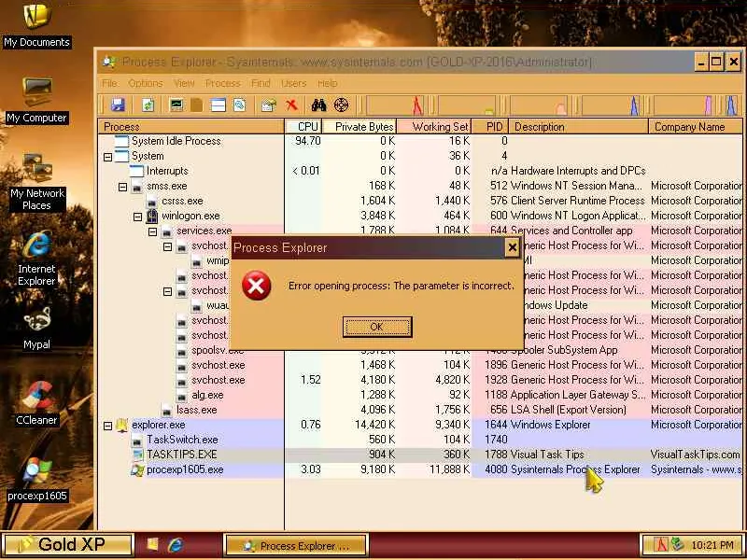
Task: Open the File menu
Action: tap(109, 83)
